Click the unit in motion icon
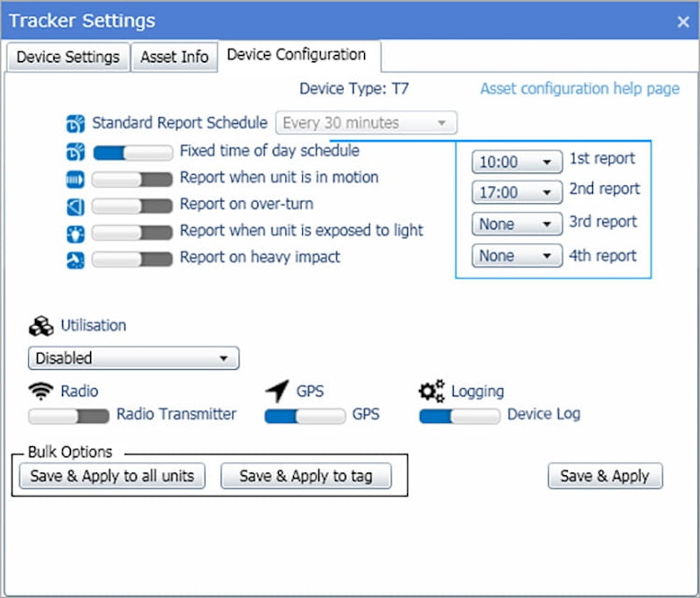 75,180
